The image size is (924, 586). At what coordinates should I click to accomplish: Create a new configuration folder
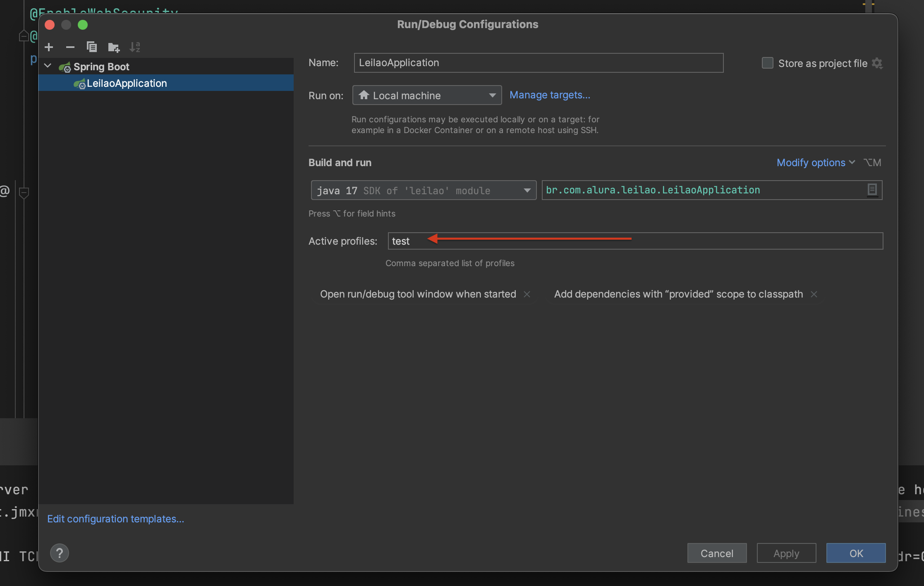point(113,47)
